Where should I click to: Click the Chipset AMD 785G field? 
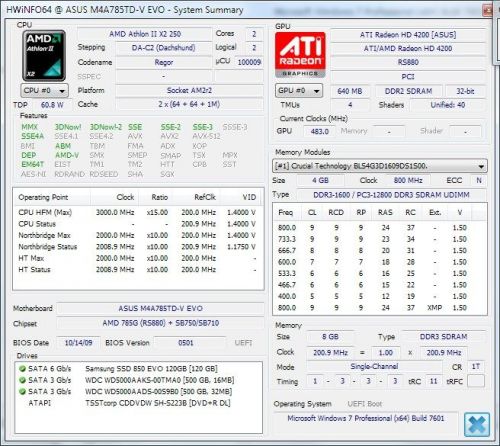point(160,323)
